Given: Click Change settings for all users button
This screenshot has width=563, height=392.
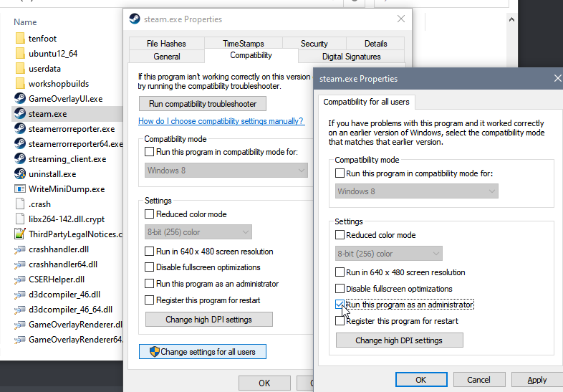Looking at the screenshot, I should click(203, 351).
